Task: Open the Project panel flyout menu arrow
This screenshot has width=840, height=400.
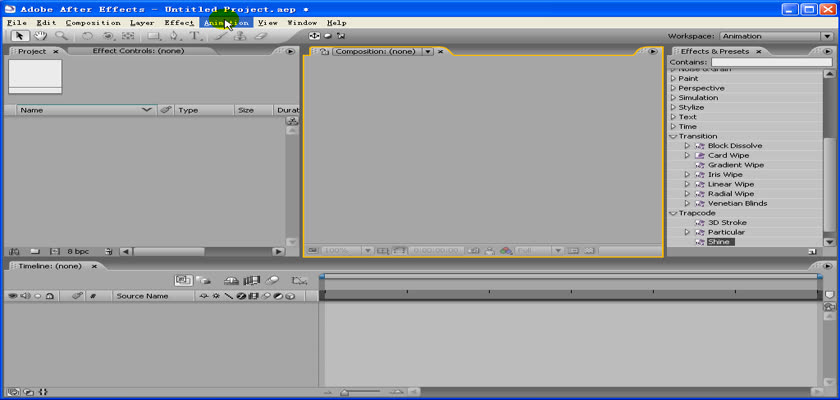Action: coord(290,51)
